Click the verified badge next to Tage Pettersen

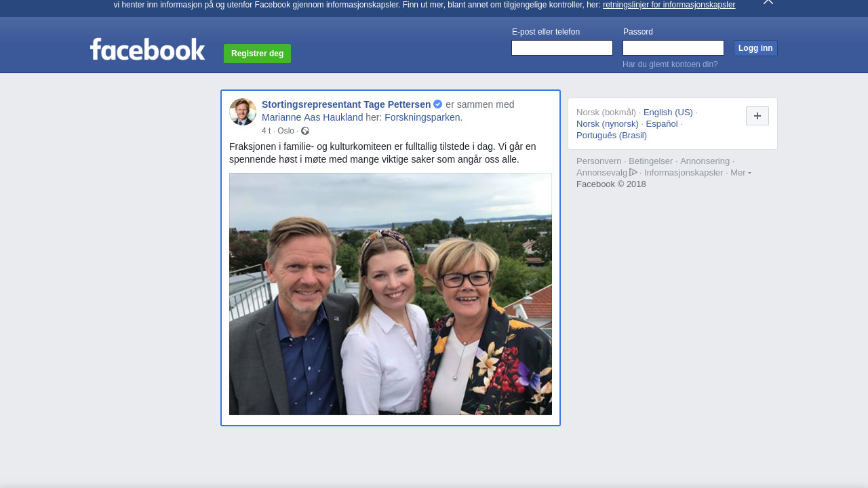click(438, 104)
